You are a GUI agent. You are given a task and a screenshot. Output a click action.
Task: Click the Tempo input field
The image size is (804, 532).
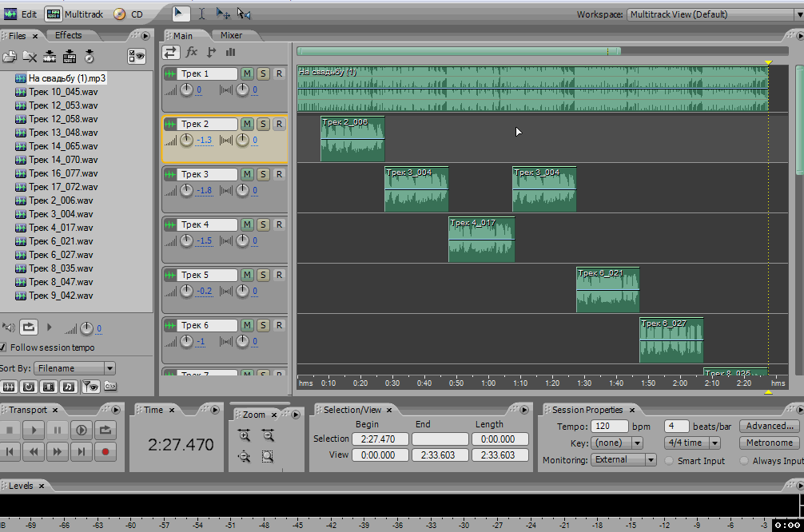(610, 427)
